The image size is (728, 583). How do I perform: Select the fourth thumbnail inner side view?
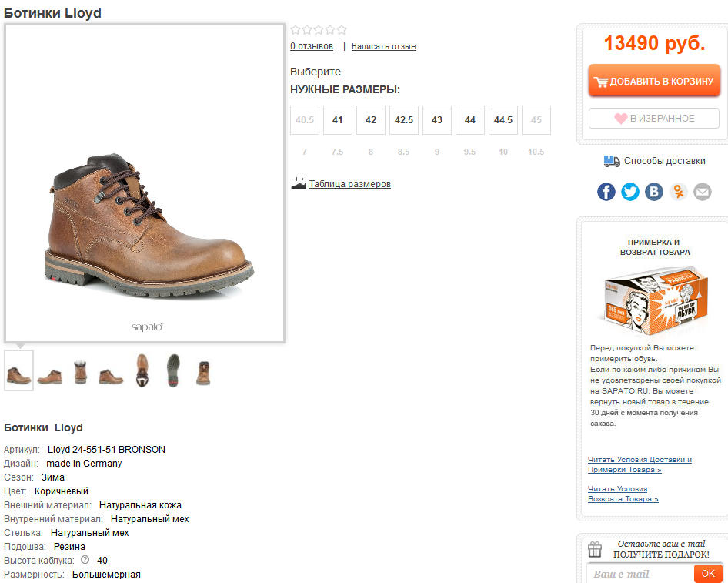(111, 376)
